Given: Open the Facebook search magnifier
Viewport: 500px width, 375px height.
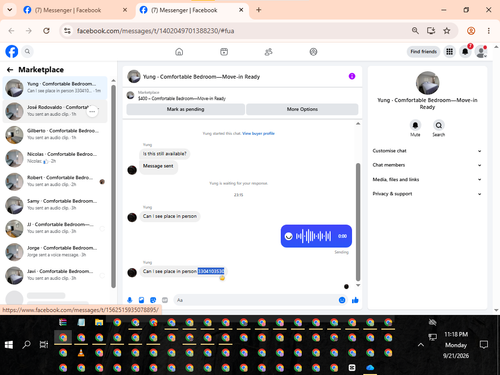Looking at the screenshot, I should [27, 52].
